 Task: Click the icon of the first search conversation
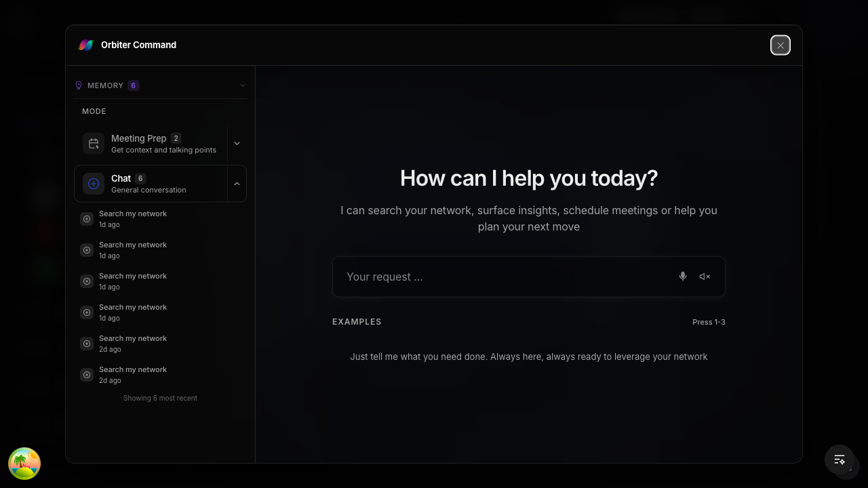(87, 219)
